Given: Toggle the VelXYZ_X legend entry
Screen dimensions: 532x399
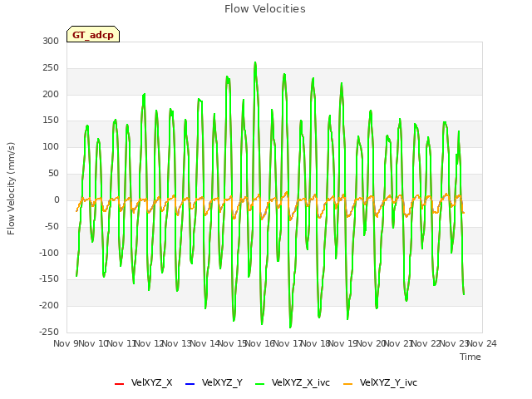Looking at the screenshot, I should coord(144,382).
